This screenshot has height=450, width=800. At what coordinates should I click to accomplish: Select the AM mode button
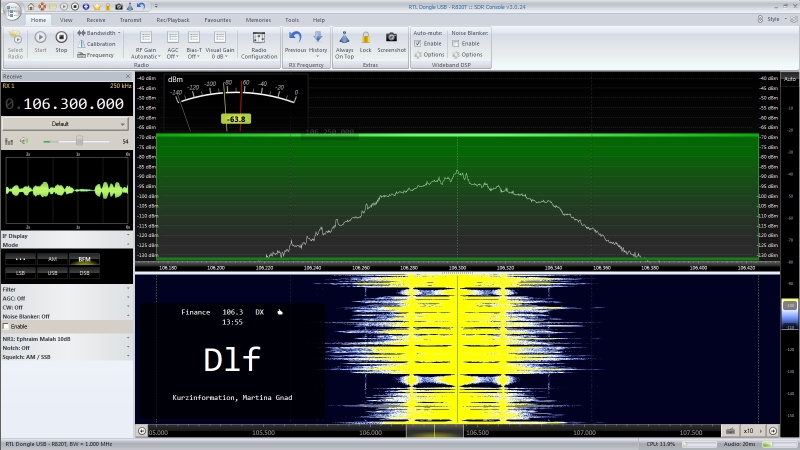tap(52, 259)
